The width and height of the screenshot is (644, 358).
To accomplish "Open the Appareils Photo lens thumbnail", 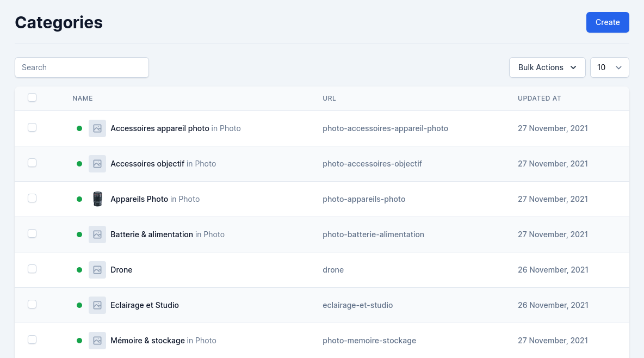I will [x=97, y=199].
